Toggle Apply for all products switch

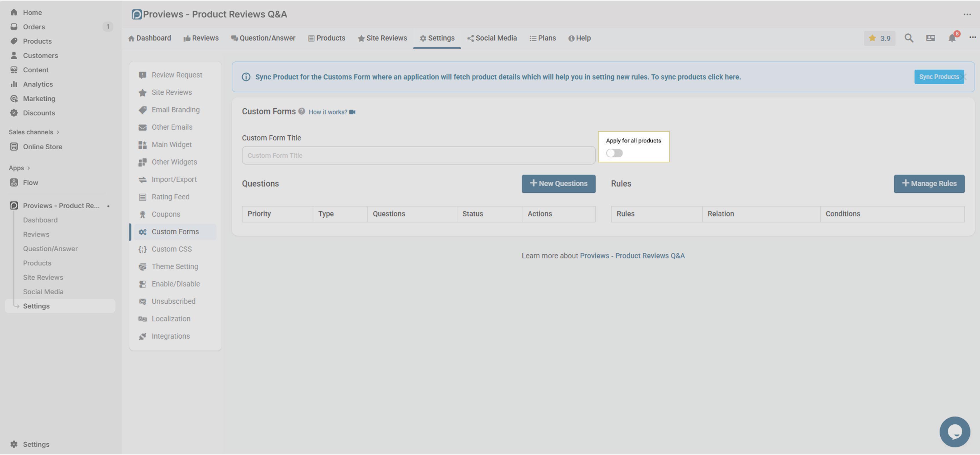click(614, 153)
